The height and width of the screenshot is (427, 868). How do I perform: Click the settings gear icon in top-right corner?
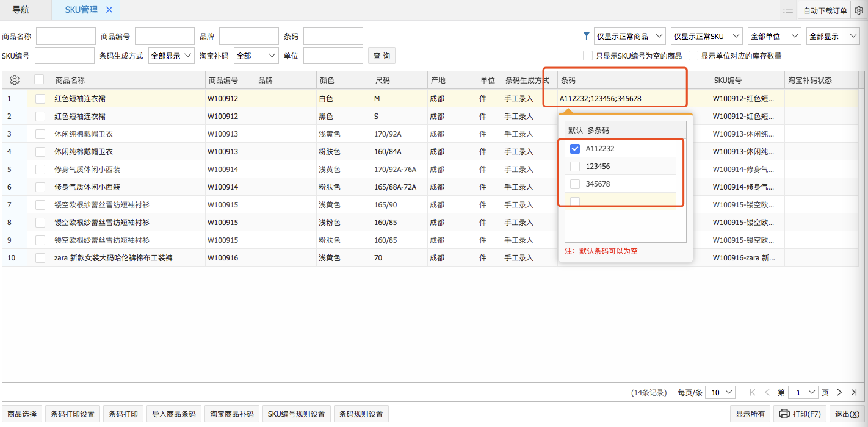[x=858, y=10]
